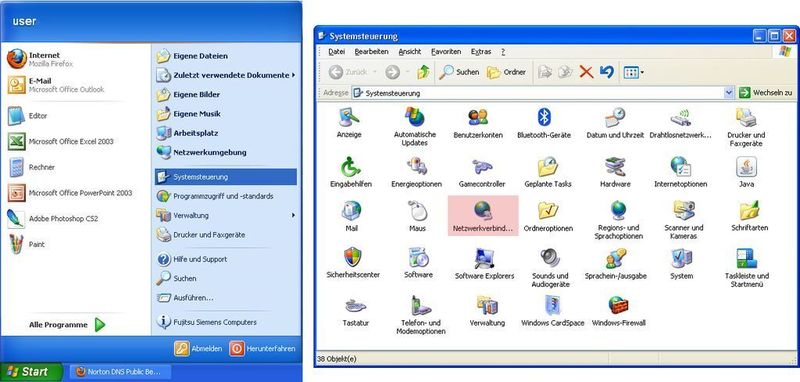Click the Start button on taskbar

[x=31, y=372]
